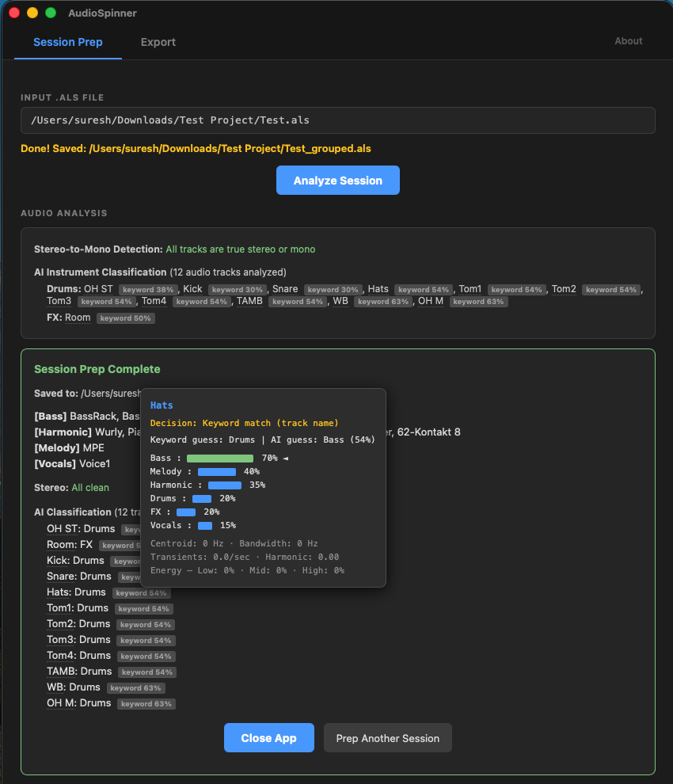
Task: Click the keyword 63% badge beside WB
Action: click(385, 302)
